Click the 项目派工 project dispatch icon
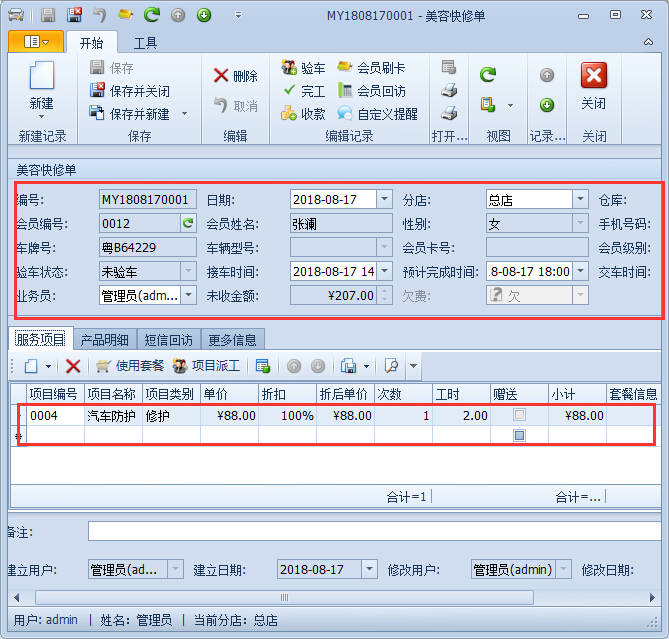669x639 pixels. (x=181, y=366)
